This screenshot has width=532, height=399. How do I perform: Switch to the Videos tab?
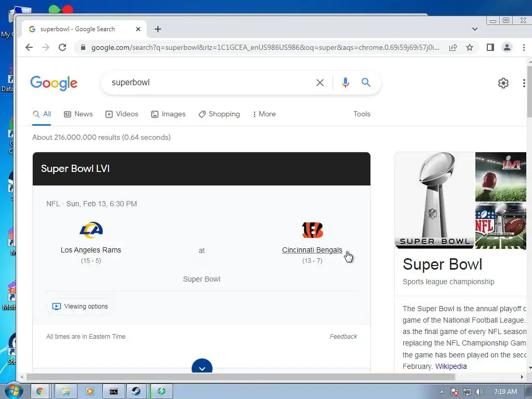pos(122,114)
